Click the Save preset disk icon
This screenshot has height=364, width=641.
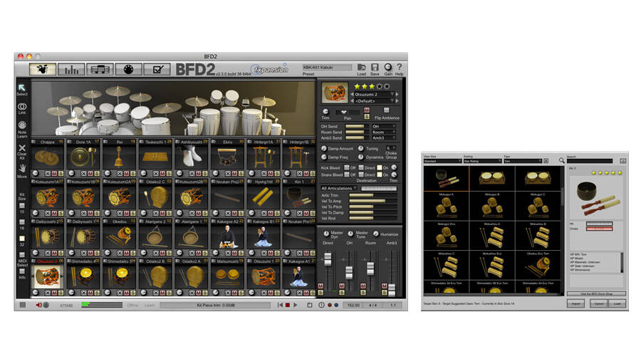pos(375,68)
